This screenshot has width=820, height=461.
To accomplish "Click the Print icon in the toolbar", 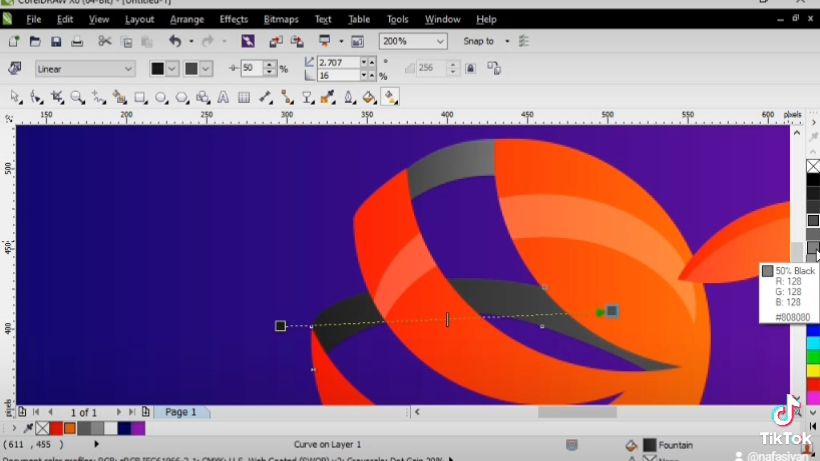I will [x=77, y=41].
